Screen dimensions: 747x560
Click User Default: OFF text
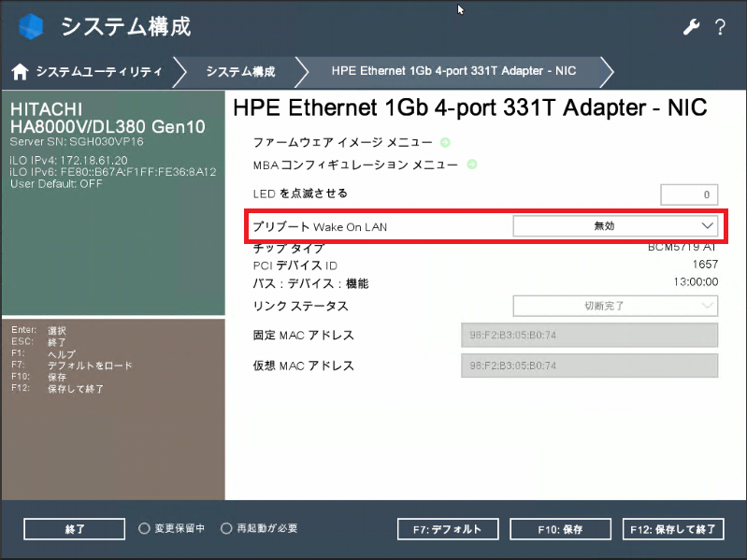(56, 184)
